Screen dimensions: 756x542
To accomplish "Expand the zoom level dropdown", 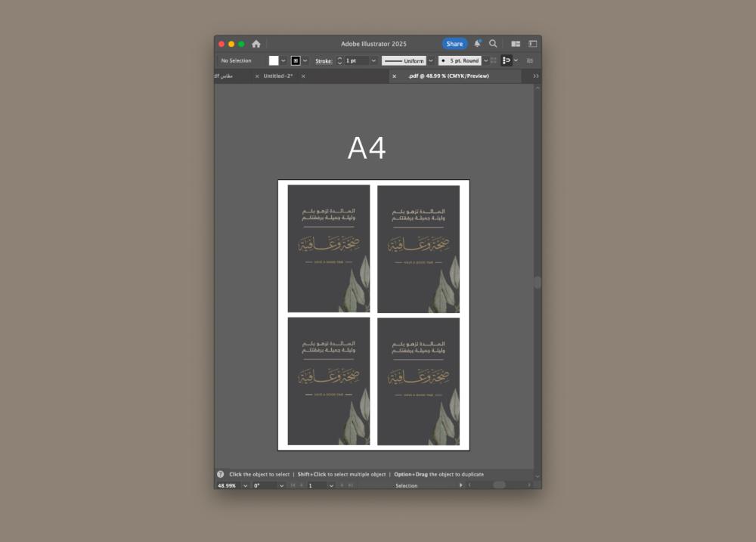I will (x=245, y=485).
